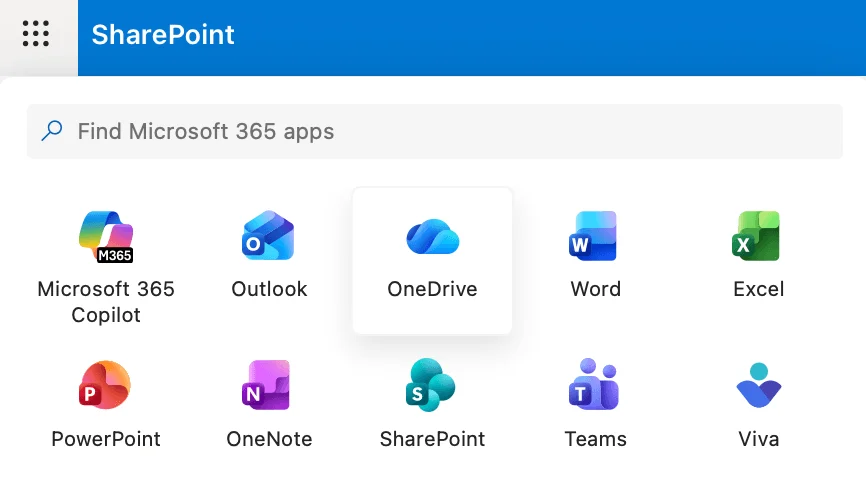Launch Outlook from the app grid

[x=268, y=235]
